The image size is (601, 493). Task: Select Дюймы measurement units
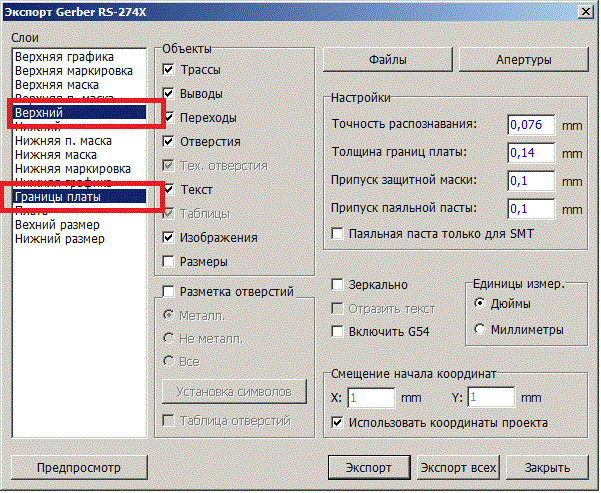coord(479,303)
